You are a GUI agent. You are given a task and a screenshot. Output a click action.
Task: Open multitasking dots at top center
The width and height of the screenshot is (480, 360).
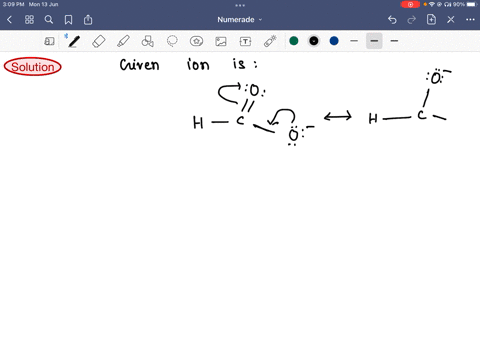point(240,5)
